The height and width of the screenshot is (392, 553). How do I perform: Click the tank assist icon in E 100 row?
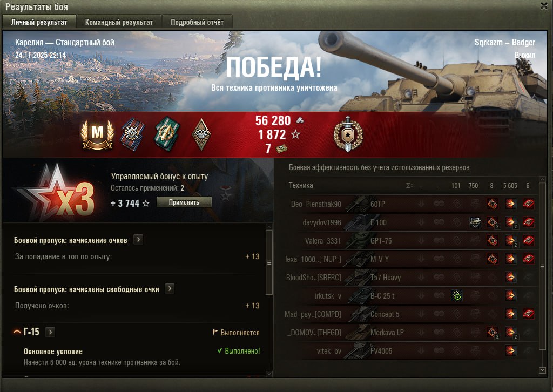(x=475, y=222)
